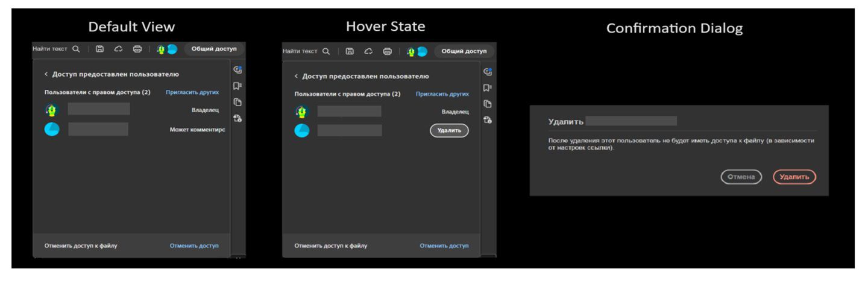Screen dimensions: 868x281
Task: Click 'Общий доступ' button in Hover State
Action: [464, 51]
